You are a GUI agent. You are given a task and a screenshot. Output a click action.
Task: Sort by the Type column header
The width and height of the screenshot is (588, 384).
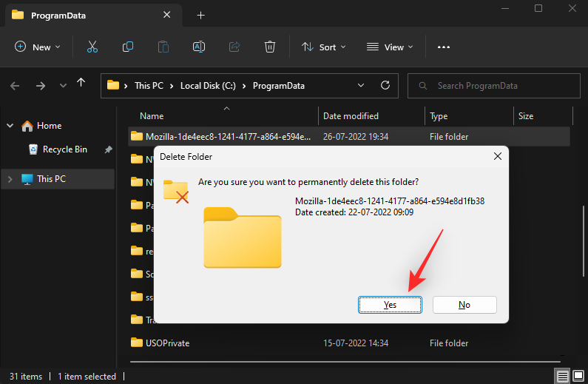pos(439,116)
